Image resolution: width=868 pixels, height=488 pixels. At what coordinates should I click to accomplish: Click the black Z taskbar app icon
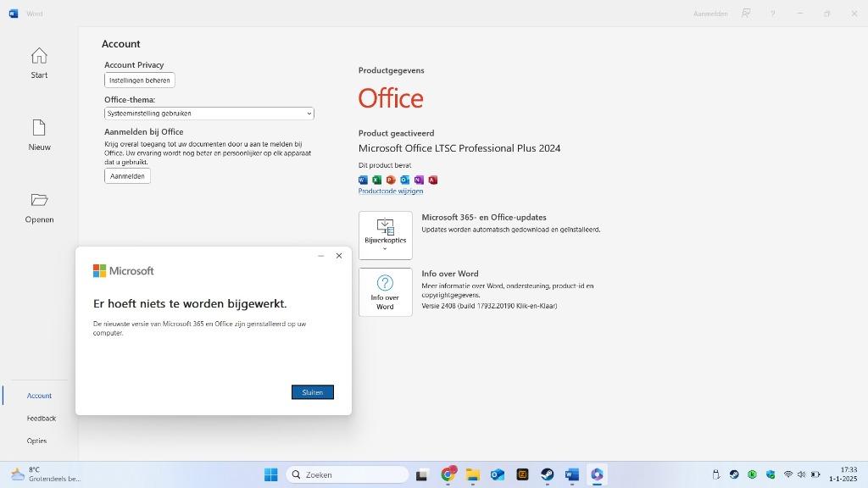(x=522, y=474)
